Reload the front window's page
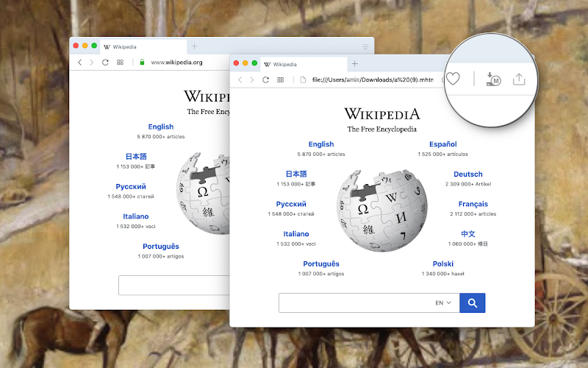Screen dimensions: 588x368 coord(265,79)
